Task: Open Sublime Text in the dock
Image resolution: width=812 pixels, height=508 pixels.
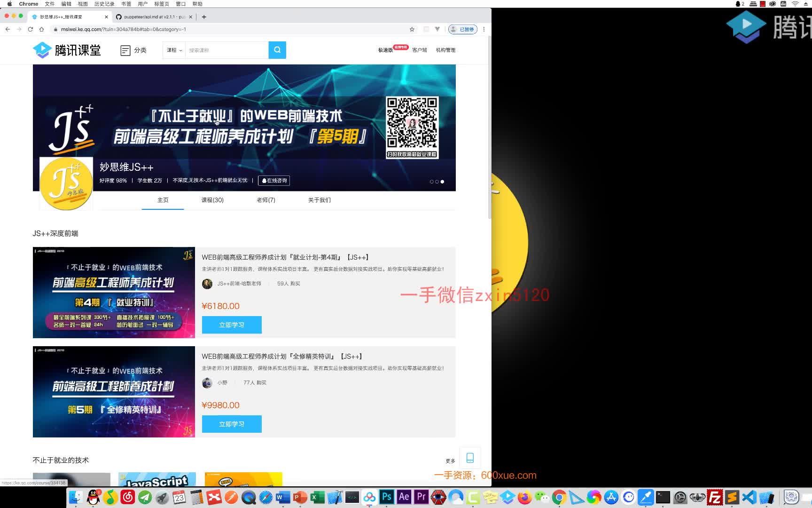Action: [x=732, y=497]
